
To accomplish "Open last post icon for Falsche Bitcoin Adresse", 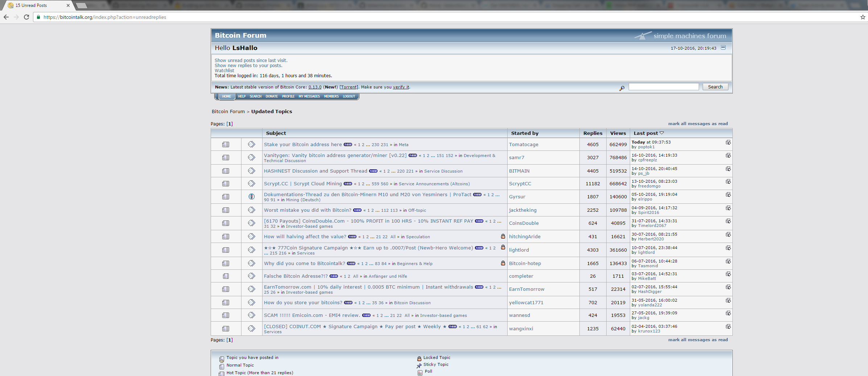I will [x=728, y=274].
